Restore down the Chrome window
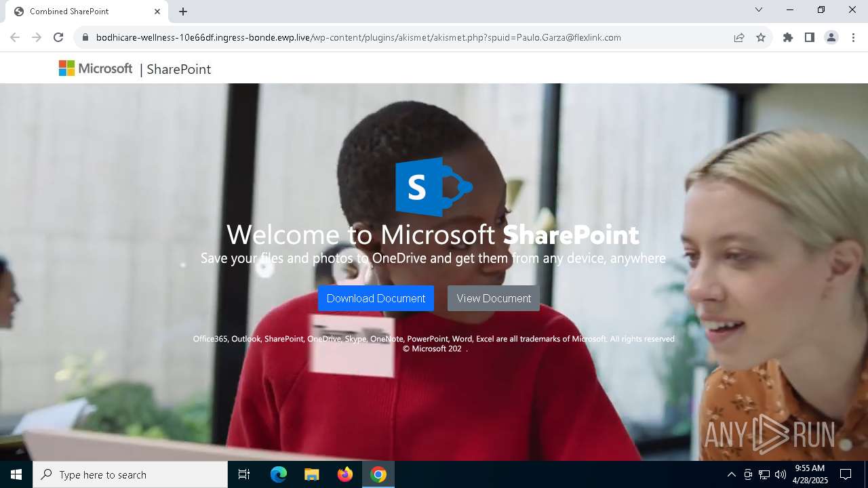868x488 pixels. tap(821, 10)
